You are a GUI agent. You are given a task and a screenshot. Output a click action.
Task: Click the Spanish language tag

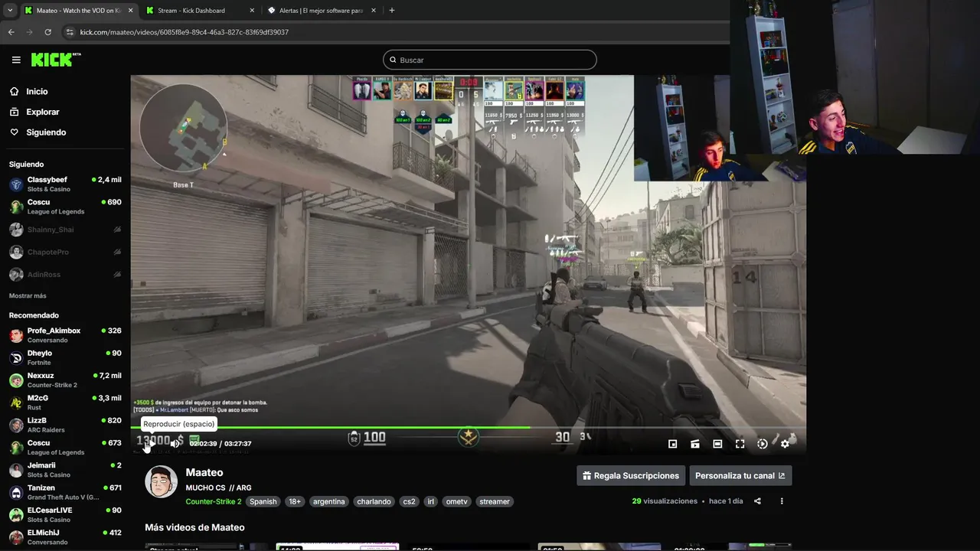click(x=263, y=501)
